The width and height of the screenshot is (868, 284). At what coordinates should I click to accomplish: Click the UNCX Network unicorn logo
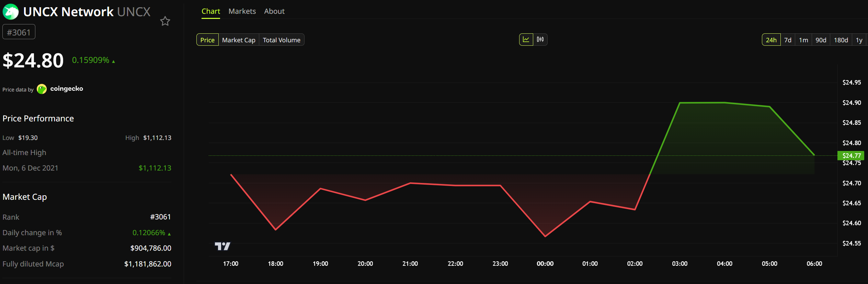point(11,12)
